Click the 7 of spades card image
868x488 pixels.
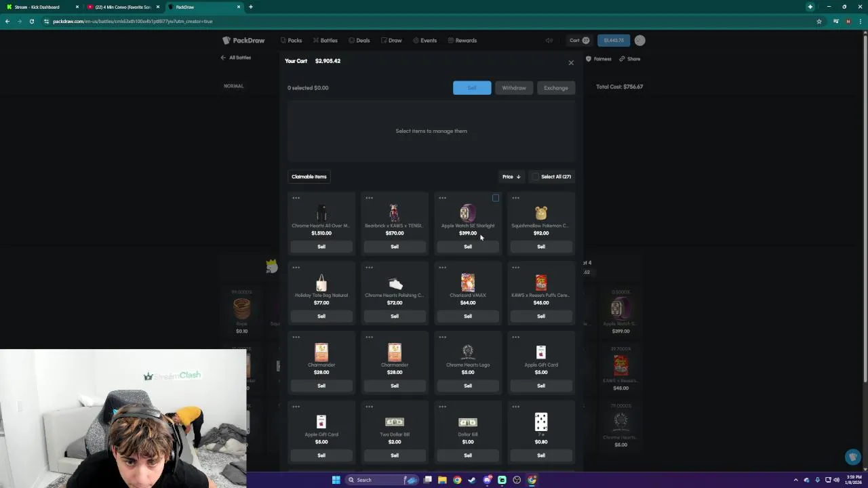[541, 422]
